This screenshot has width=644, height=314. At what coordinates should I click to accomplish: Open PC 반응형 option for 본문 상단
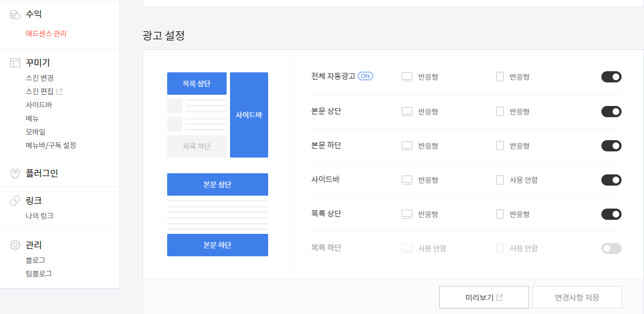click(428, 112)
